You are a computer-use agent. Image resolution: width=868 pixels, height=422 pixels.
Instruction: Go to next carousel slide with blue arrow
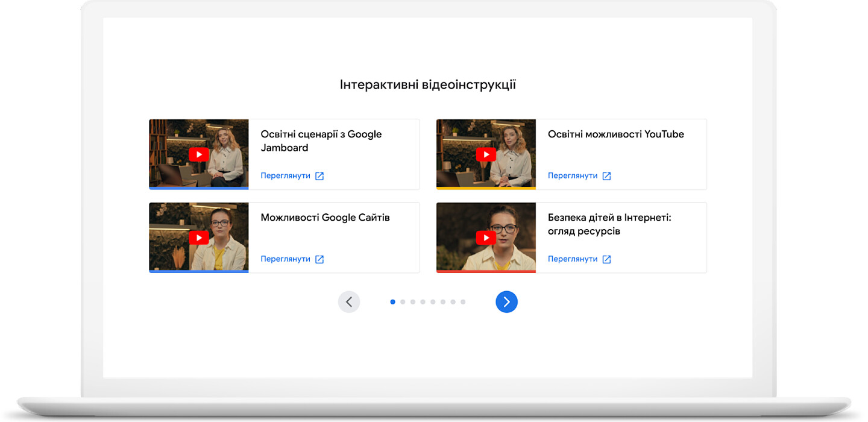[x=506, y=301]
